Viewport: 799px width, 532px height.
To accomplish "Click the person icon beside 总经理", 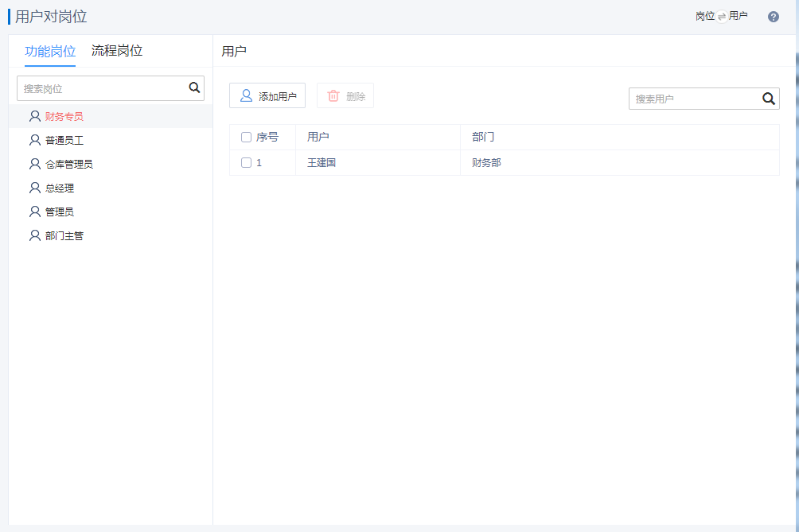I will click(x=34, y=188).
